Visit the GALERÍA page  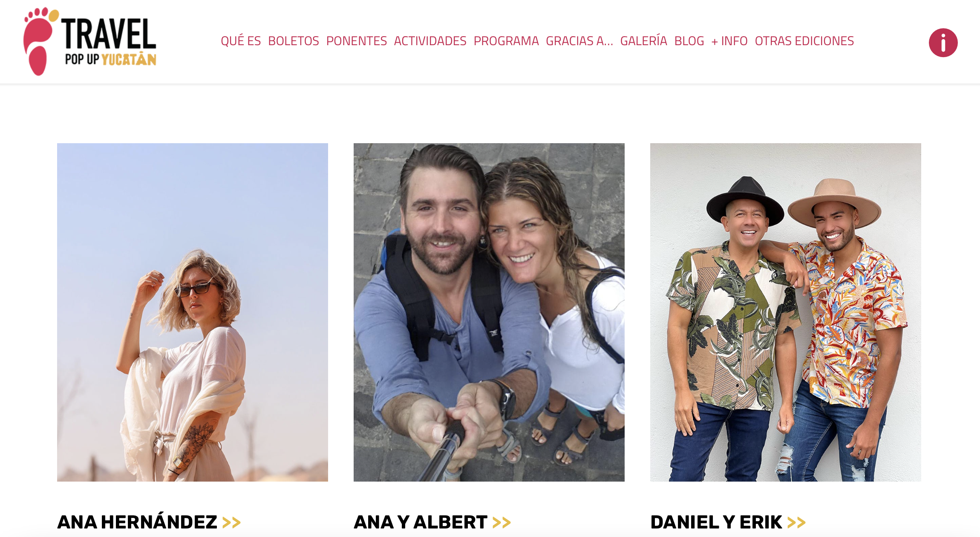click(x=644, y=41)
